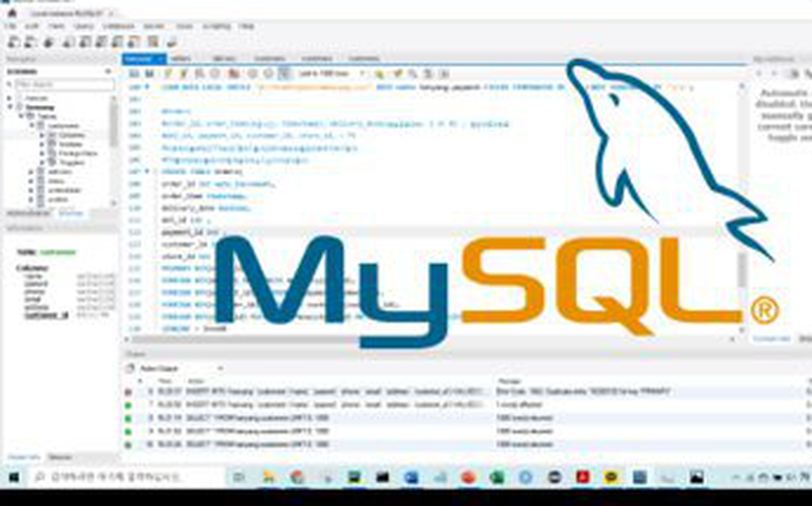
Task: Go to the Workbench home screen icon
Action: (x=13, y=13)
